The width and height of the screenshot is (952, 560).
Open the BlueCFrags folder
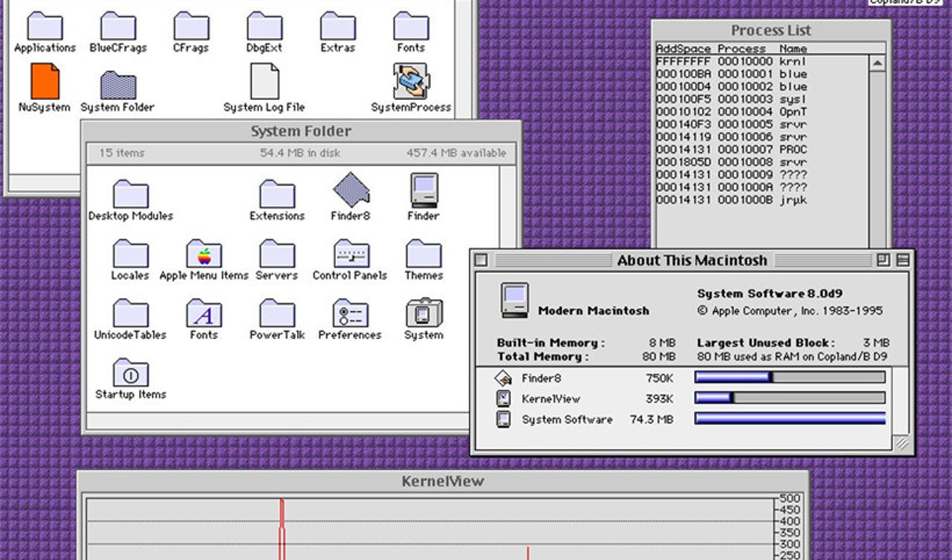(118, 25)
